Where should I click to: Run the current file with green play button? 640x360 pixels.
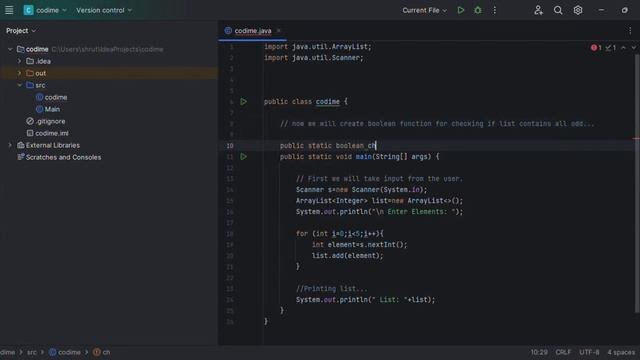click(x=461, y=10)
